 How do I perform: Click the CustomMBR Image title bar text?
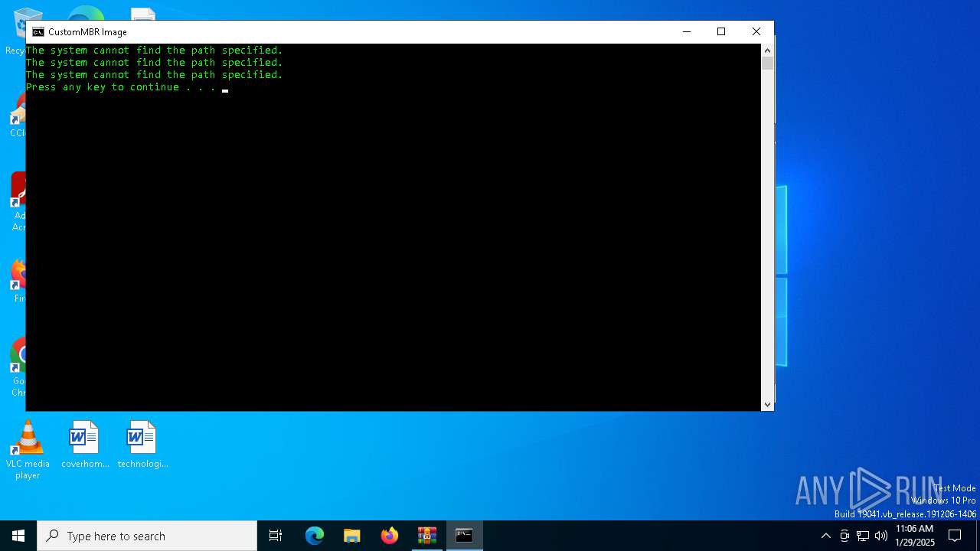pos(87,32)
